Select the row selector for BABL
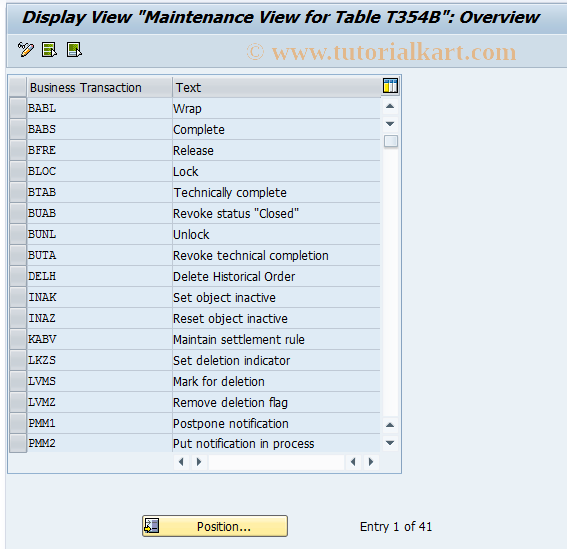This screenshot has height=549, width=567. point(18,108)
